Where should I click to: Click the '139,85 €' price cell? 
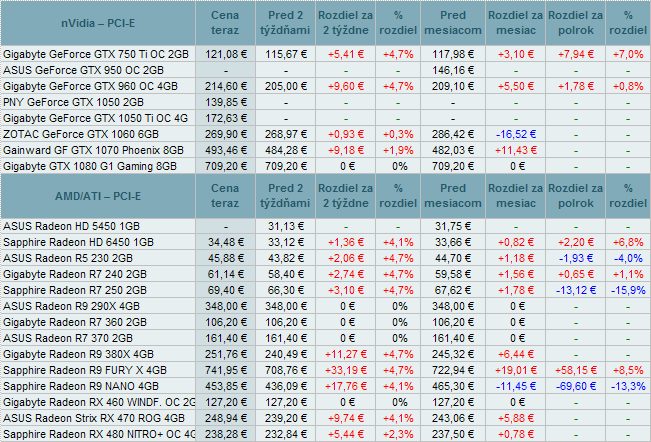coord(226,102)
